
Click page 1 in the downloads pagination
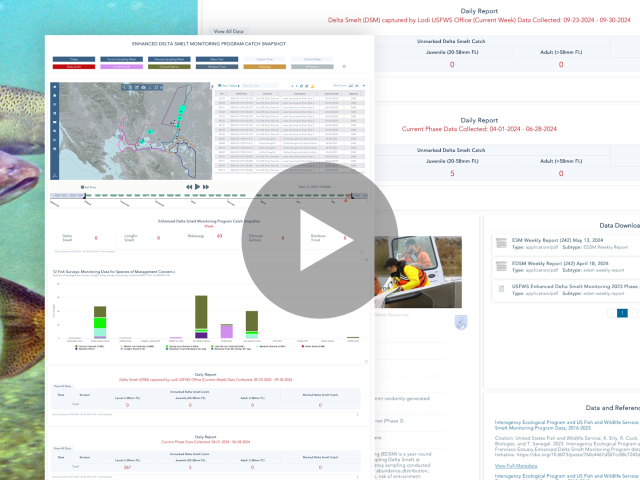tap(621, 313)
